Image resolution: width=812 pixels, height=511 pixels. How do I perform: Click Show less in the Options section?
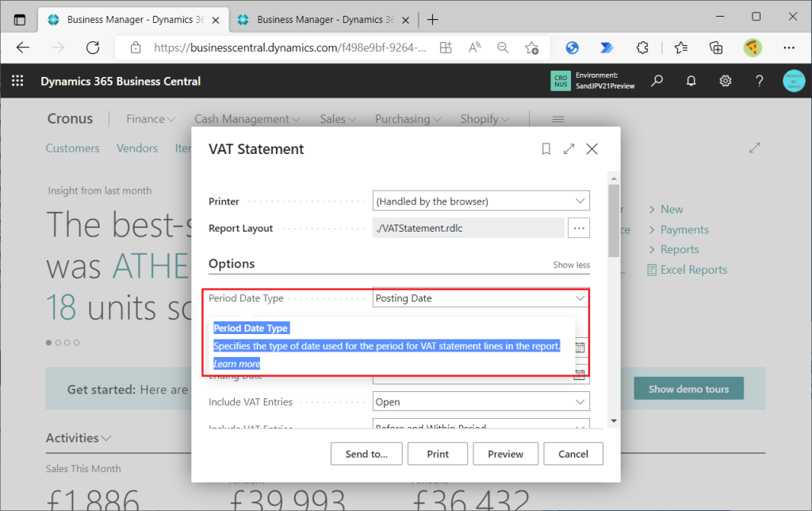tap(571, 265)
